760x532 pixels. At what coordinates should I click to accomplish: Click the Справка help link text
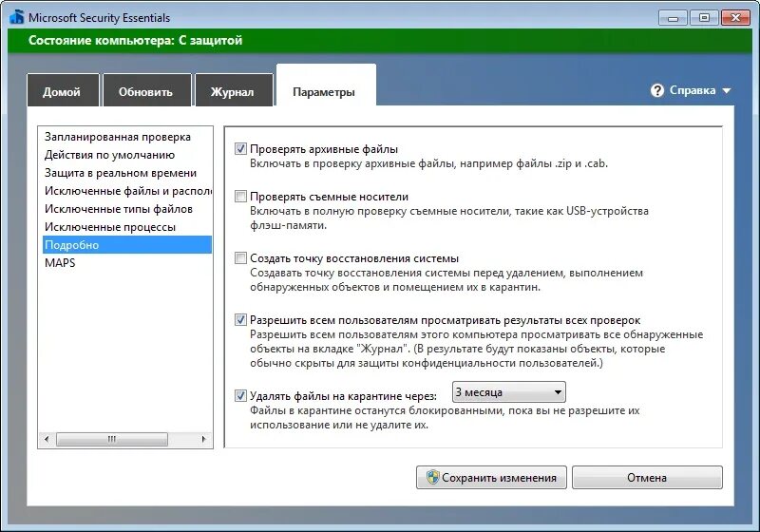[x=693, y=90]
